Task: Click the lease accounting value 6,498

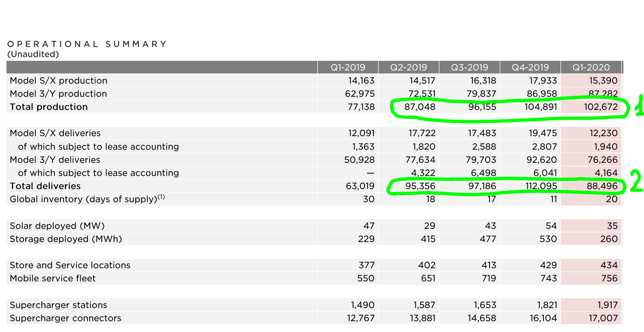Action: [484, 173]
